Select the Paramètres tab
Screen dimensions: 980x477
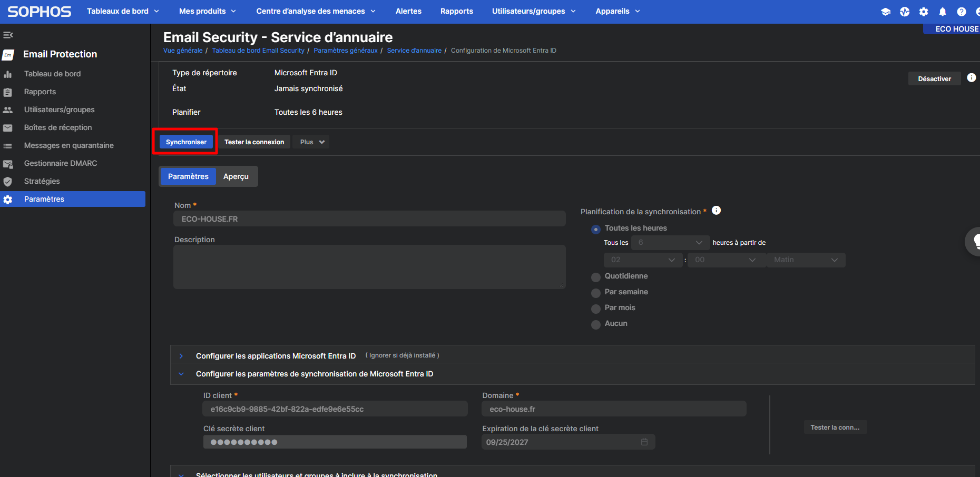pos(188,176)
